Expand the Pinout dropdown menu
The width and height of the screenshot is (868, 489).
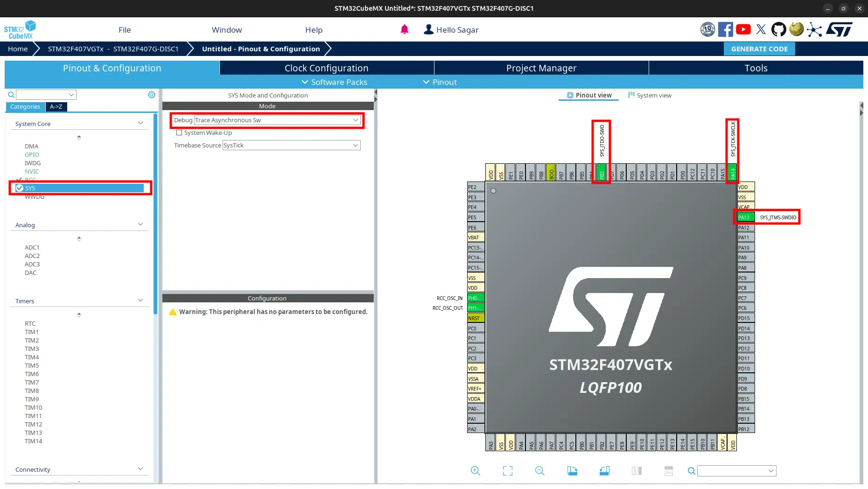coord(440,82)
